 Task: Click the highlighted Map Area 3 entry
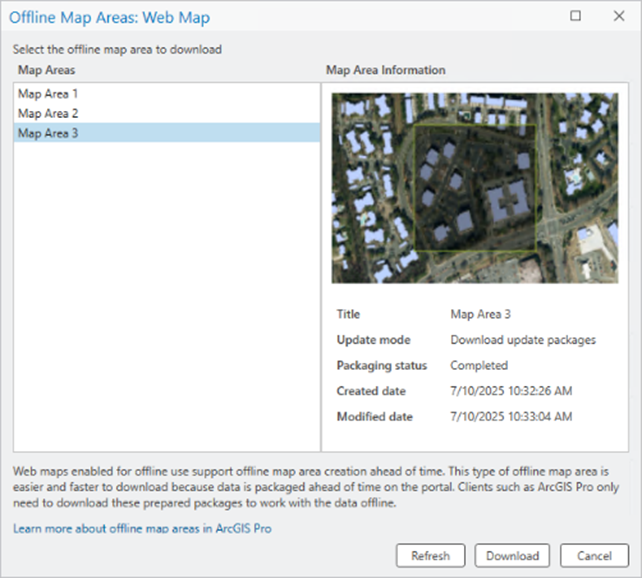[x=48, y=133]
